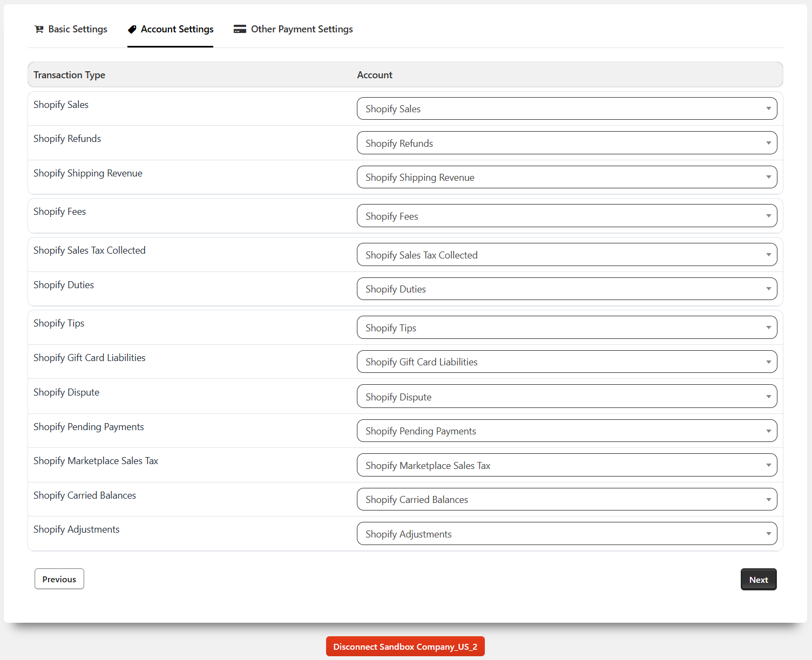Image resolution: width=812 pixels, height=660 pixels.
Task: Click the Shopify Carried Balances row label
Action: click(x=85, y=495)
